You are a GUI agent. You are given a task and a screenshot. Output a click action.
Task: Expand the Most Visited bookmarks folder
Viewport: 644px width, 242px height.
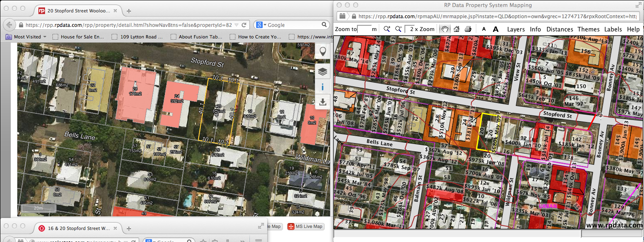pyautogui.click(x=26, y=37)
